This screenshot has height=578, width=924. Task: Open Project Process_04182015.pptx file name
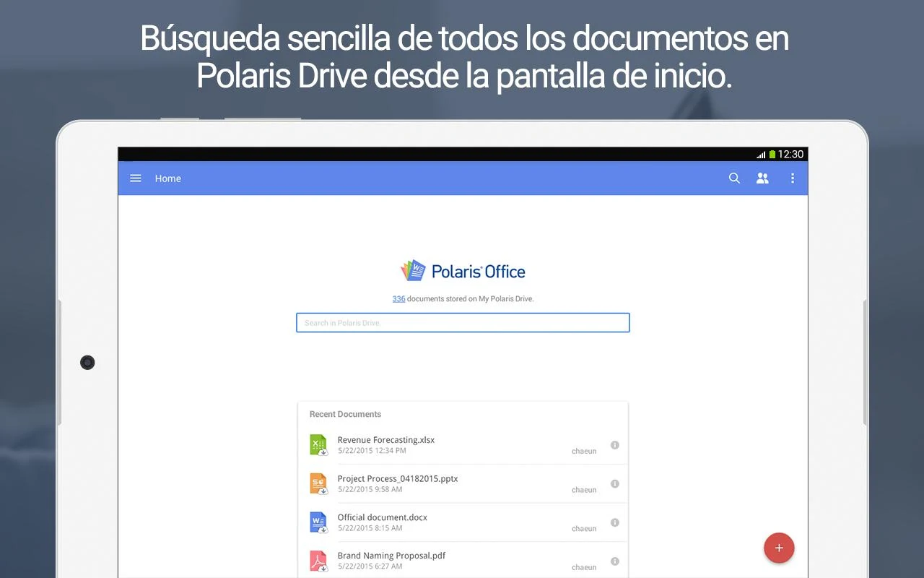pyautogui.click(x=397, y=478)
